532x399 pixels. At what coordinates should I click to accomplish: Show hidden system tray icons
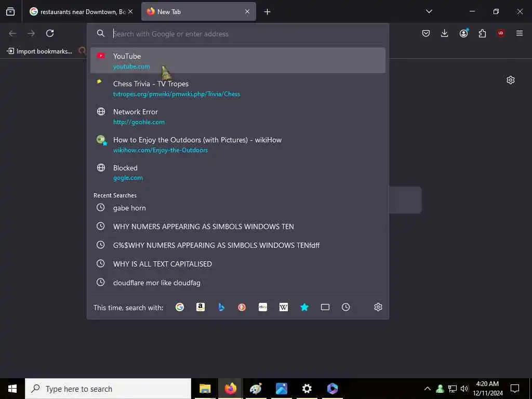[x=428, y=389]
